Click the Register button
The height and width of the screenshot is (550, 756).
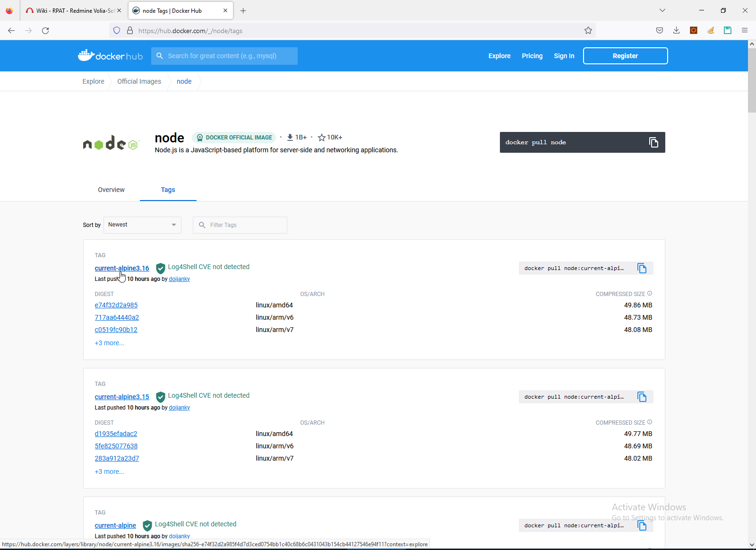coord(625,56)
